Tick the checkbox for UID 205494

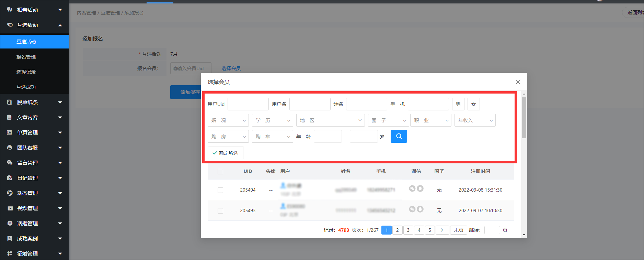220,190
